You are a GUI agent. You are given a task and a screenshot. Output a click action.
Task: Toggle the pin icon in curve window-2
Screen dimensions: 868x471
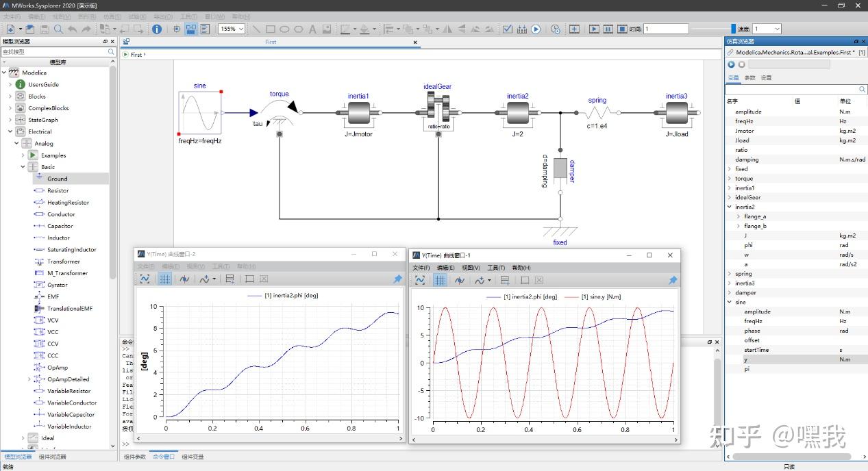point(397,279)
